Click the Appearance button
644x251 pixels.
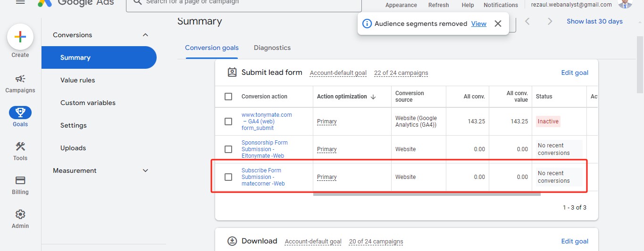pyautogui.click(x=401, y=5)
